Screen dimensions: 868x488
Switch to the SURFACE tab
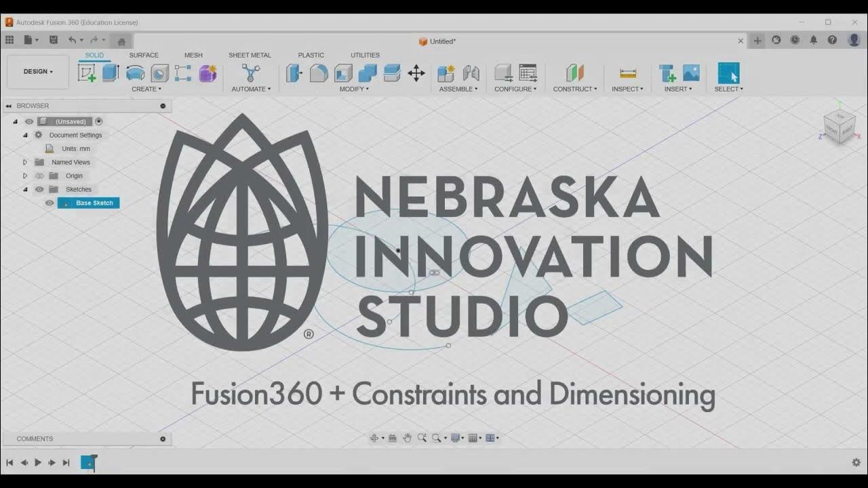click(x=144, y=56)
